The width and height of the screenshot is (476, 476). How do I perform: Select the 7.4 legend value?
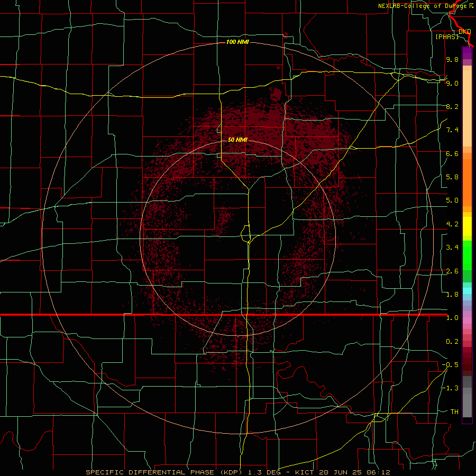(x=452, y=130)
